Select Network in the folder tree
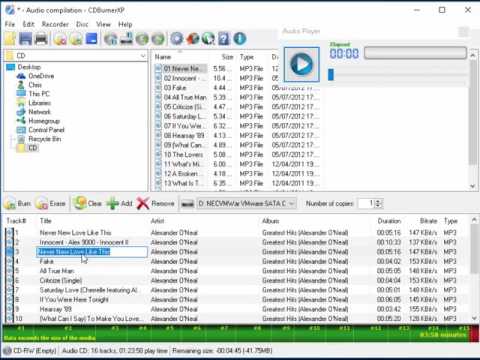The height and width of the screenshot is (360, 480). [x=39, y=112]
